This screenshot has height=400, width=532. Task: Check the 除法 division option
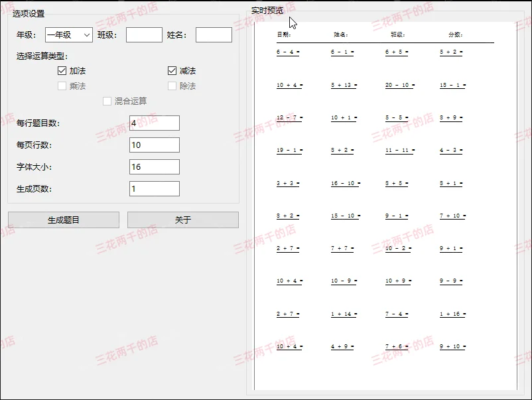(x=170, y=85)
